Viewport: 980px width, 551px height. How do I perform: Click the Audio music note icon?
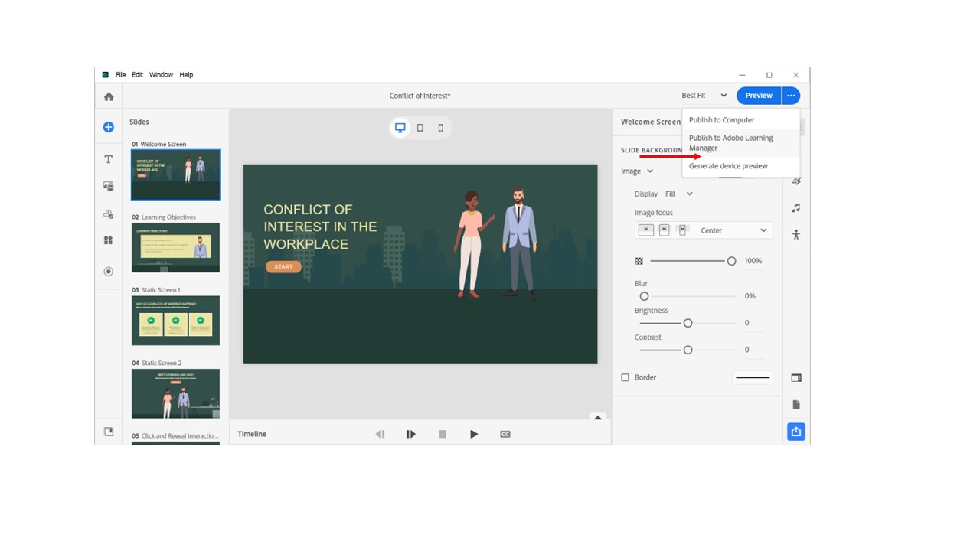[x=796, y=208]
